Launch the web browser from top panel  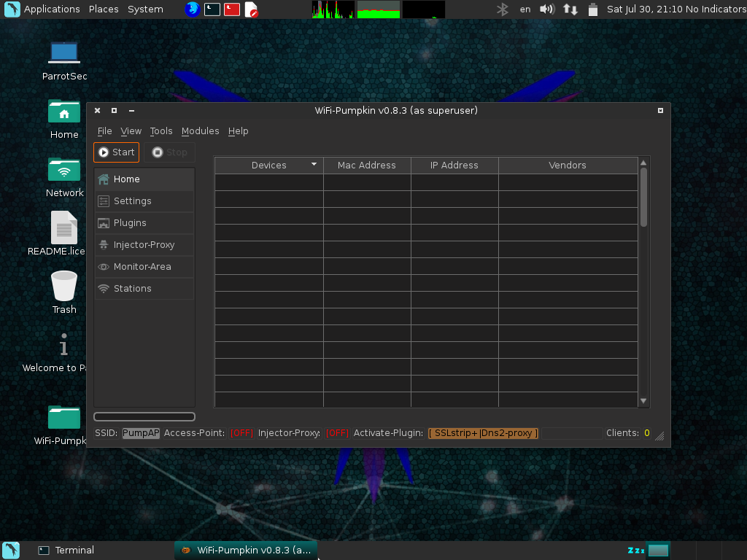[x=192, y=9]
